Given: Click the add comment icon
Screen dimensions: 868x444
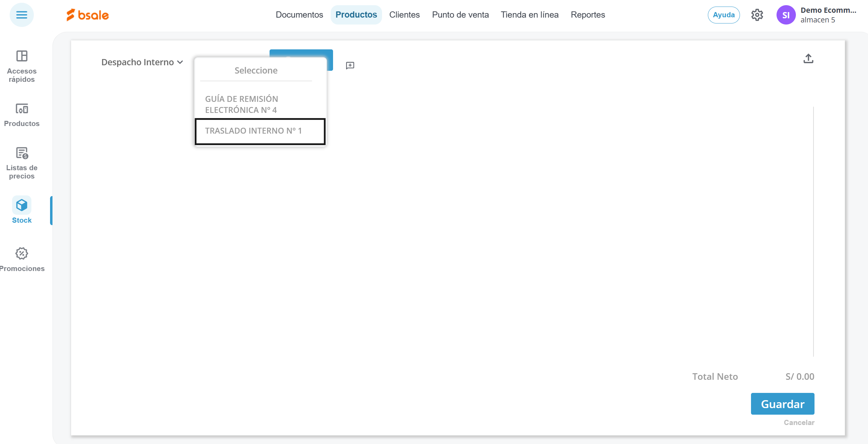Looking at the screenshot, I should click(x=350, y=66).
